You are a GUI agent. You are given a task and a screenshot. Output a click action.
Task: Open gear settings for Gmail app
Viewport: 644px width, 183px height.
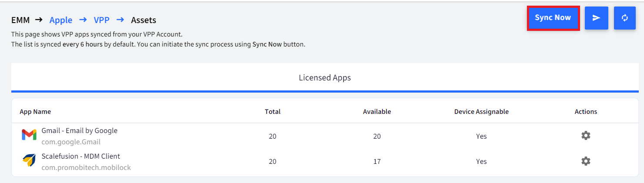click(x=586, y=136)
